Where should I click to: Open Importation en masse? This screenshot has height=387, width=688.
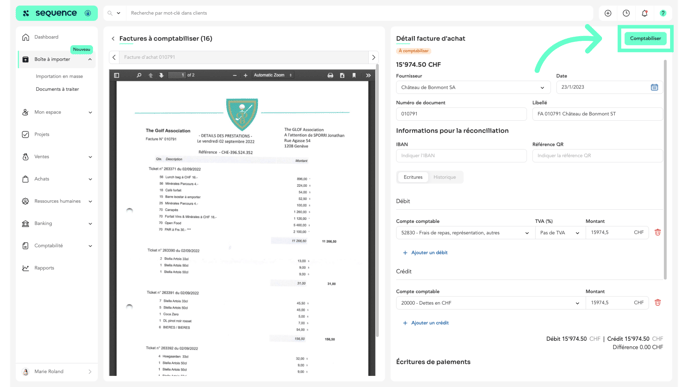[59, 76]
